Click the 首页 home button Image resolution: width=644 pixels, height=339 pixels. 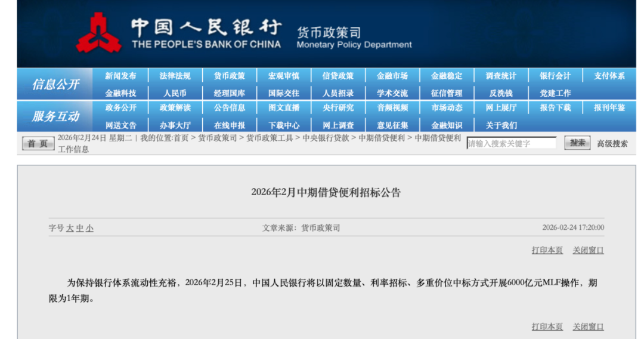click(x=38, y=143)
